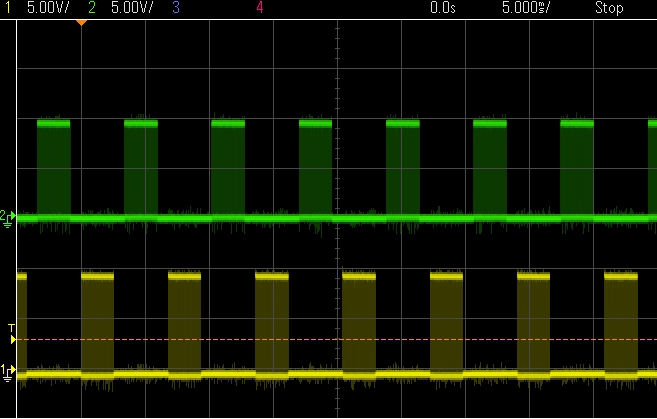
Task: Click channel 1 ground reference marker
Action: [x=8, y=373]
